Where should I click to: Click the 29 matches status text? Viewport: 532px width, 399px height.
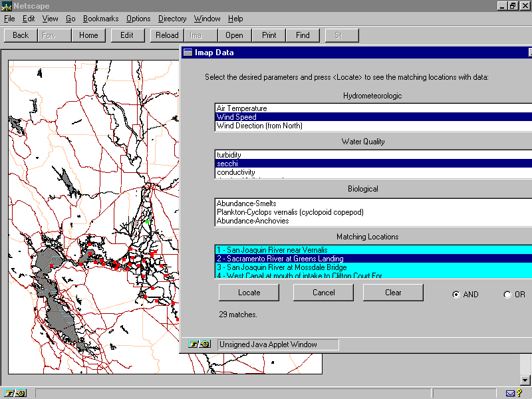237,315
